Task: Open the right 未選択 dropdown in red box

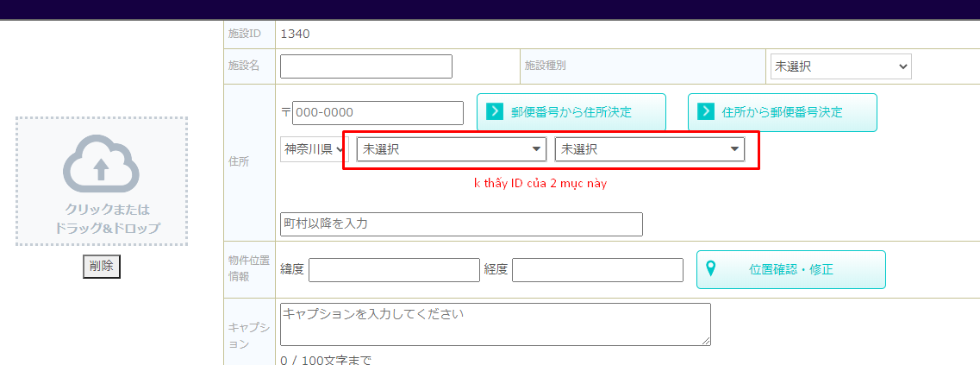Action: coord(649,149)
